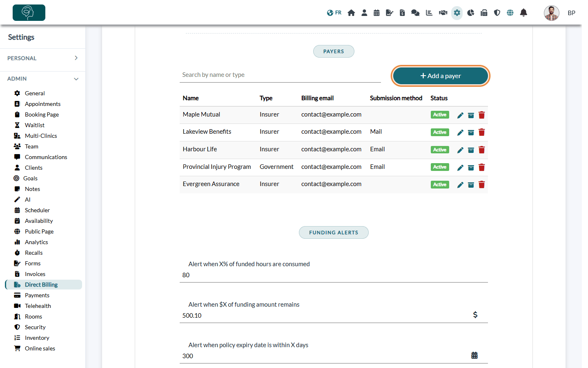Open Online sales settings
Screen dimensions: 588x368
40,348
